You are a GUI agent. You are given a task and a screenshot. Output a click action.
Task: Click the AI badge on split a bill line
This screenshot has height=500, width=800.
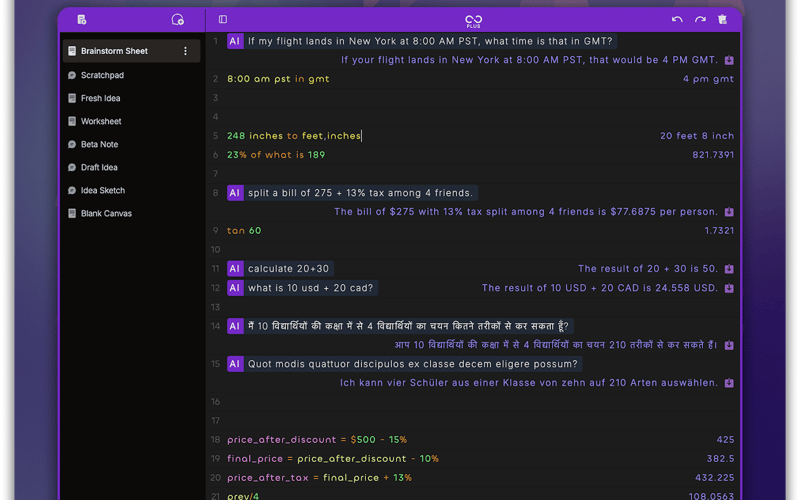click(x=235, y=192)
